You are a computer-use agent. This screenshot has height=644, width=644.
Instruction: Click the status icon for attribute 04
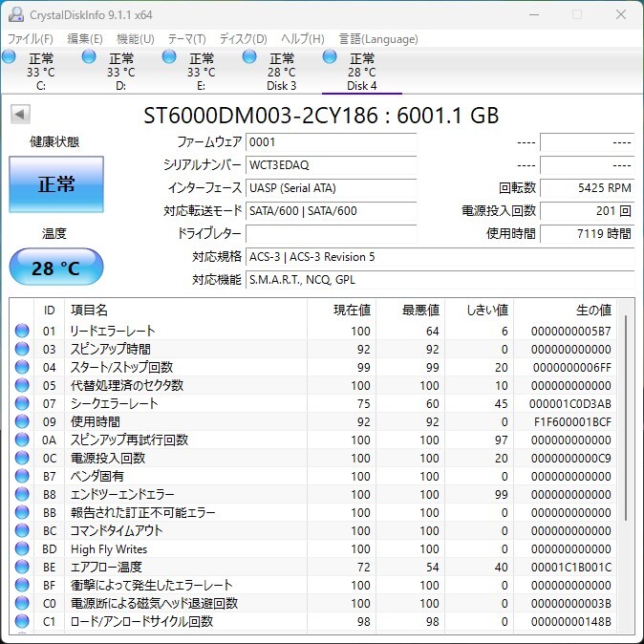click(22, 367)
